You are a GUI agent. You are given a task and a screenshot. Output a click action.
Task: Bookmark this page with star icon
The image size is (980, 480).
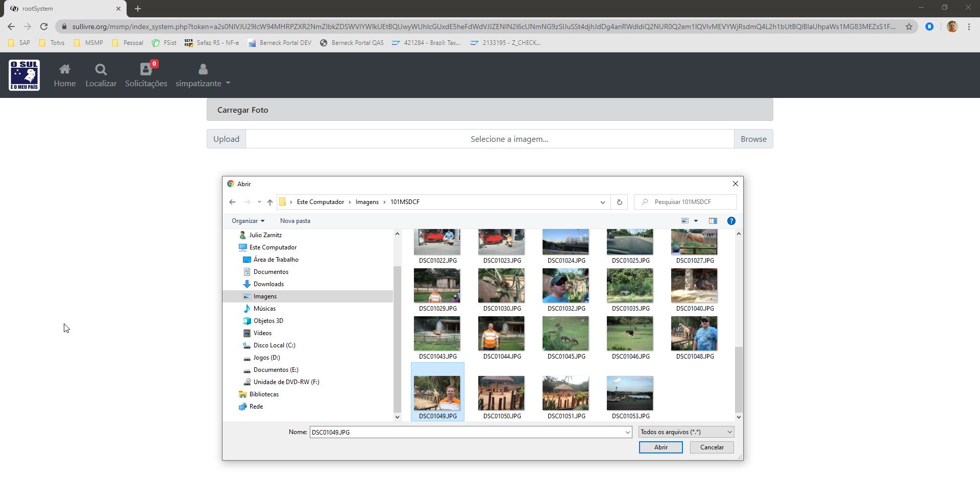tap(909, 27)
